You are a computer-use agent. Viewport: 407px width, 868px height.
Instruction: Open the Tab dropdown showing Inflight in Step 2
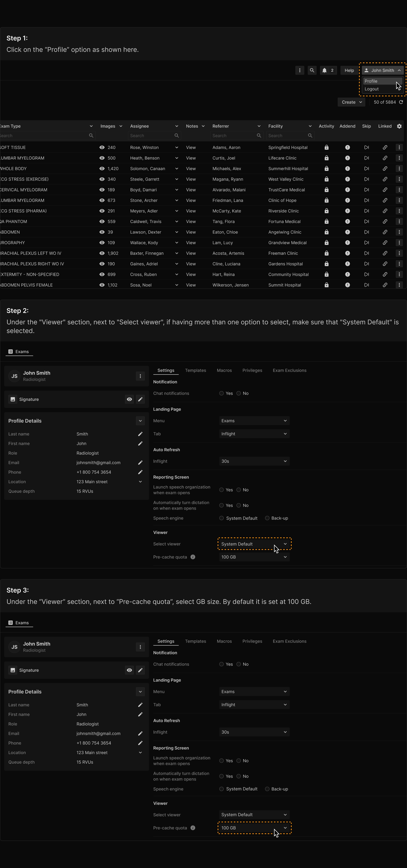pos(254,434)
